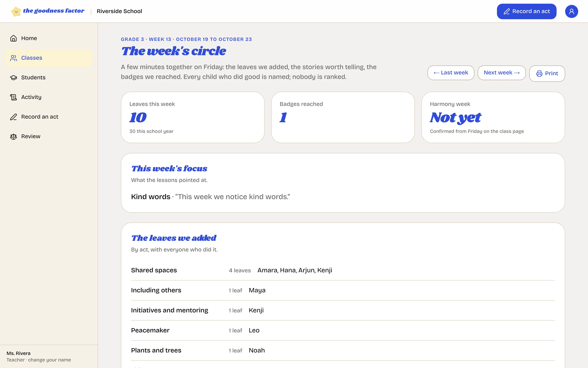Click the Review scales icon in sidebar

[13, 137]
